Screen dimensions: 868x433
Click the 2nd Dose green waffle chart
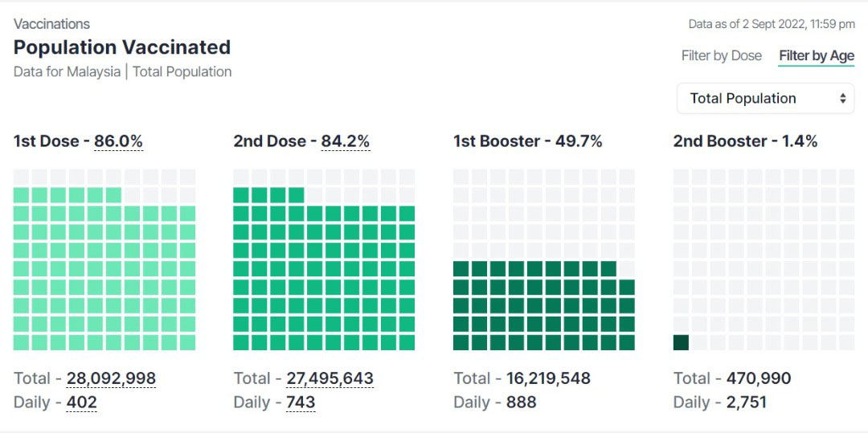324,260
